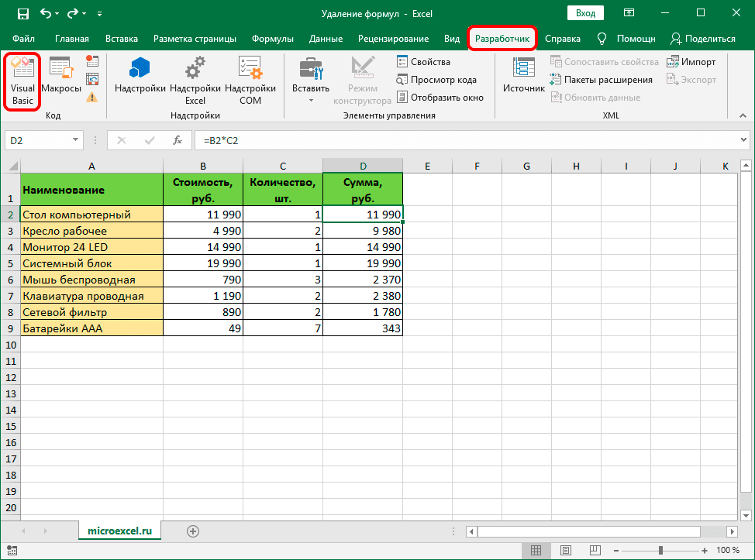The image size is (755, 560).
Task: Click Отобразить окно option
Action: coord(440,97)
